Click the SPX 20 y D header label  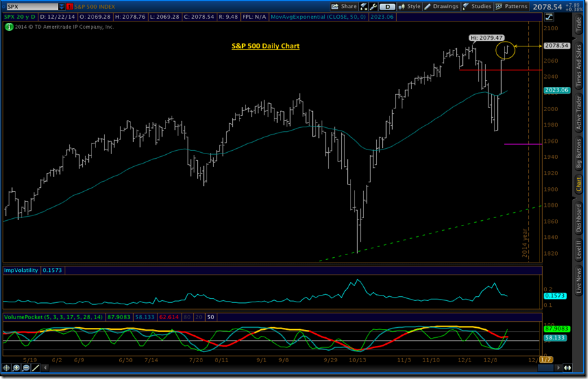coord(20,17)
